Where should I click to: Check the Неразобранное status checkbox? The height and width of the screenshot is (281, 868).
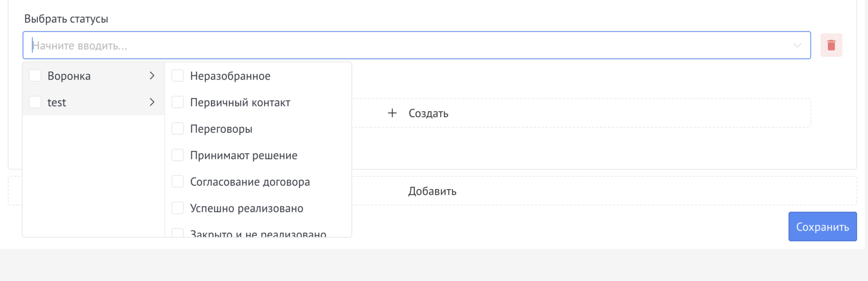(x=178, y=76)
